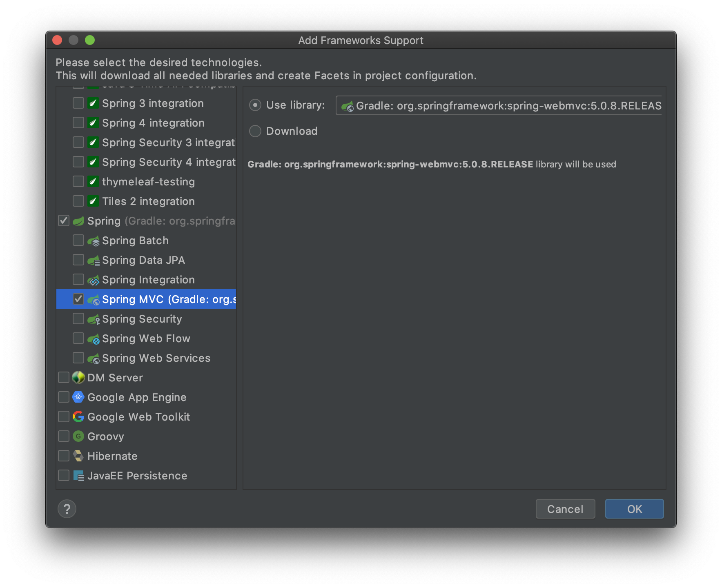Viewport: 722px width, 588px height.
Task: Click the thymeleaf-testing icon
Action: pos(93,181)
